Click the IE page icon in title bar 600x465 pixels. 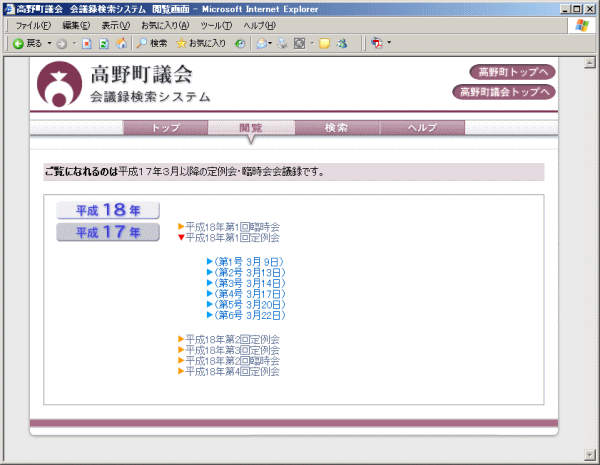coord(9,9)
